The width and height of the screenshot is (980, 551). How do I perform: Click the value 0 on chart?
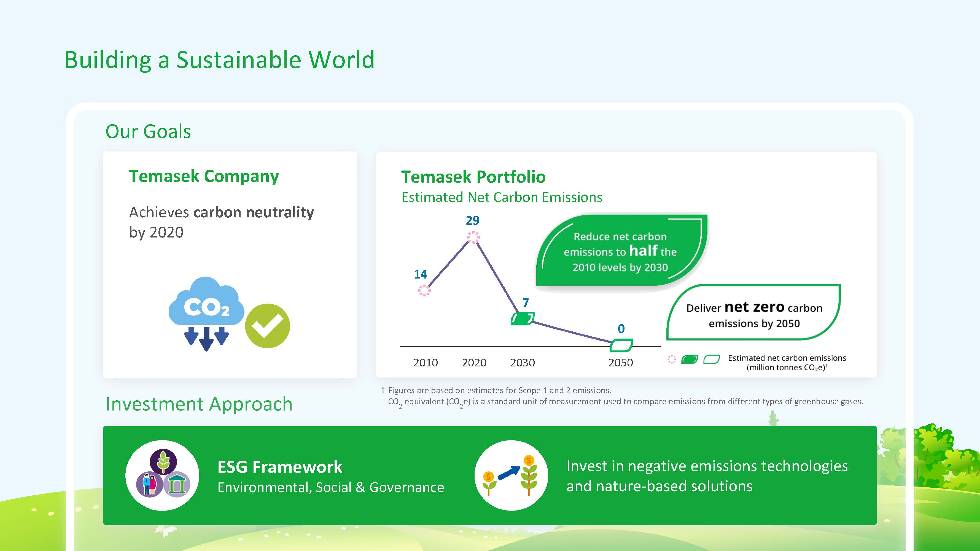pos(621,329)
